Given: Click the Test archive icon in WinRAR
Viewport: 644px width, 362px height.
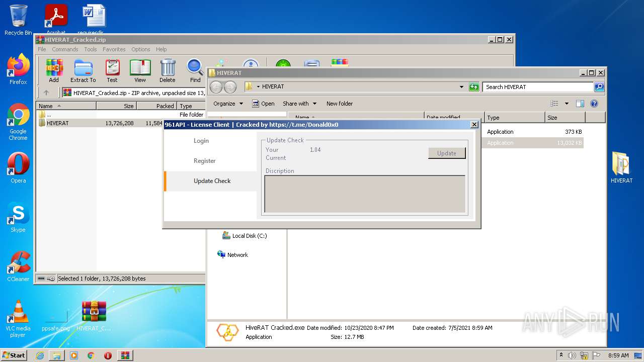Looking at the screenshot, I should click(x=112, y=70).
